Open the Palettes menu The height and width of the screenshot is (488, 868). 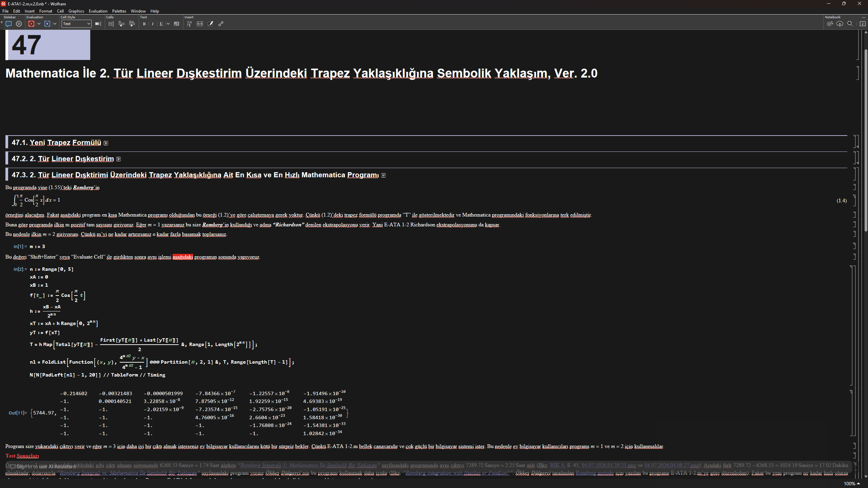tap(119, 11)
